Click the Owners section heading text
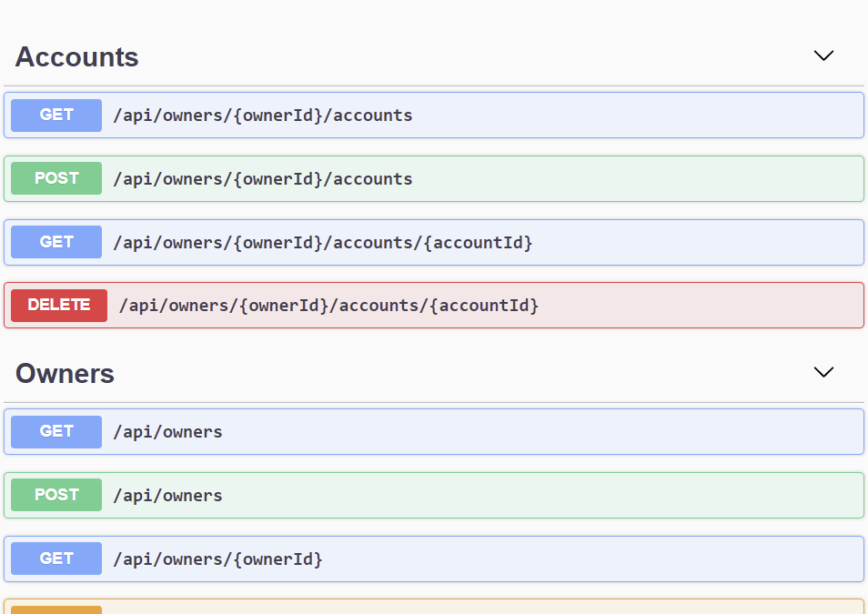 66,374
